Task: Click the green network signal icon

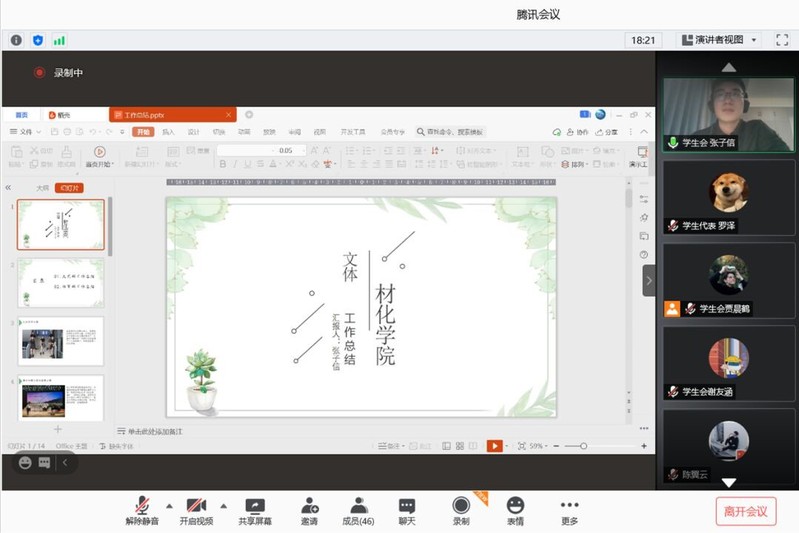Action: tap(59, 40)
